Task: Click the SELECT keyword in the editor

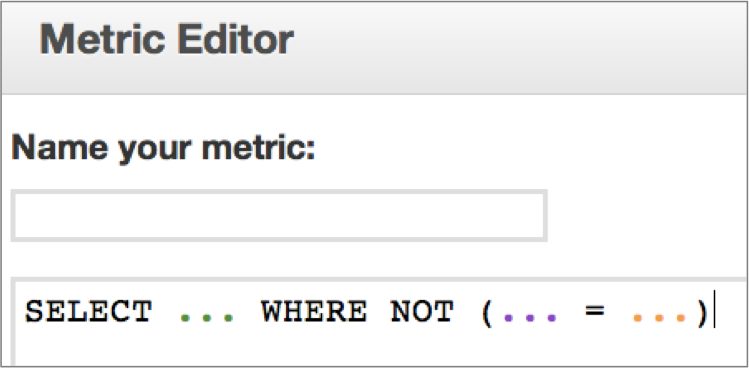Action: [88, 312]
